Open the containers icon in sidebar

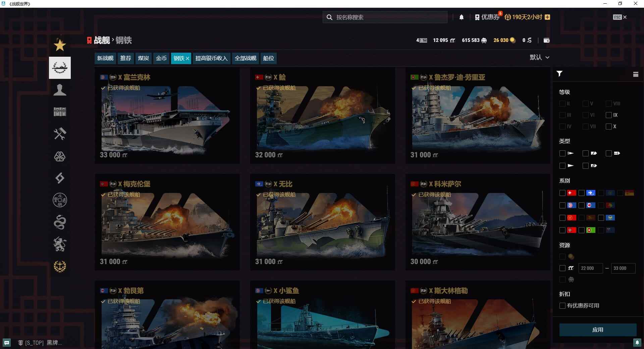(x=60, y=112)
